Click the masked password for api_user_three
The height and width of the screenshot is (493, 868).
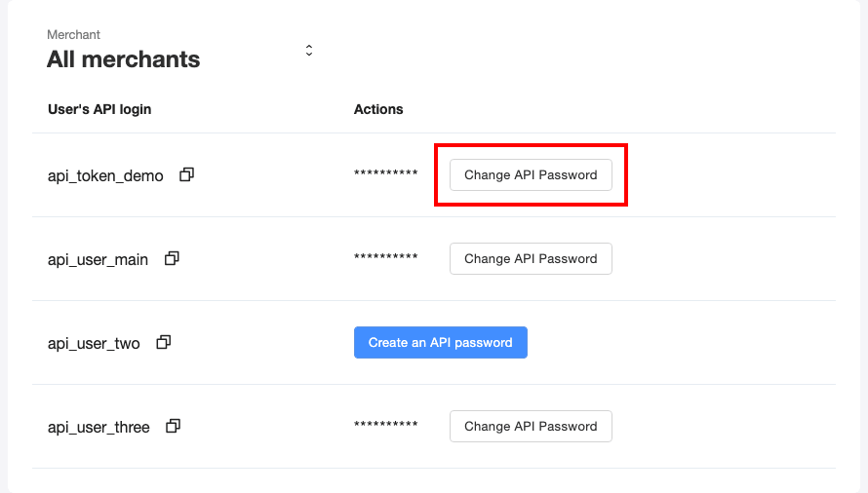coord(385,427)
